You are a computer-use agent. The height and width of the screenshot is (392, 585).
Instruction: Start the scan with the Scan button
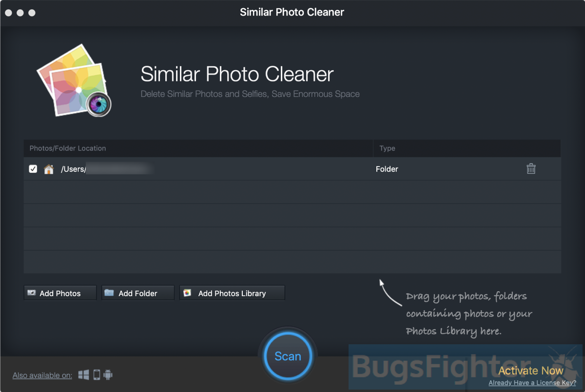[288, 356]
